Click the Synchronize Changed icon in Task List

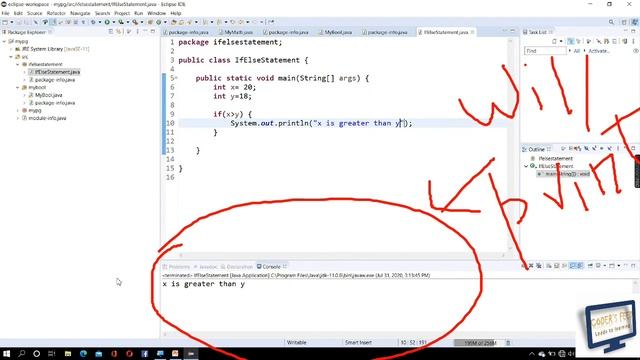626,41
